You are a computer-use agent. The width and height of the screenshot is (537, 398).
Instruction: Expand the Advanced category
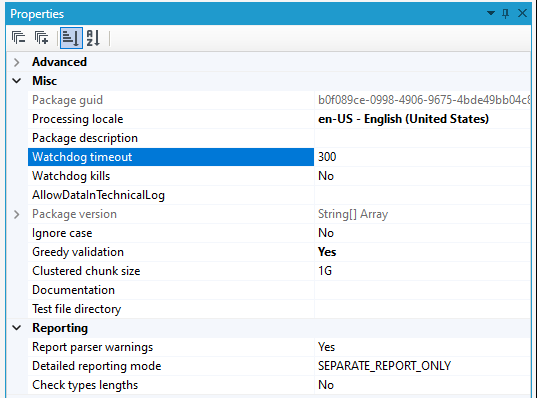(16, 62)
